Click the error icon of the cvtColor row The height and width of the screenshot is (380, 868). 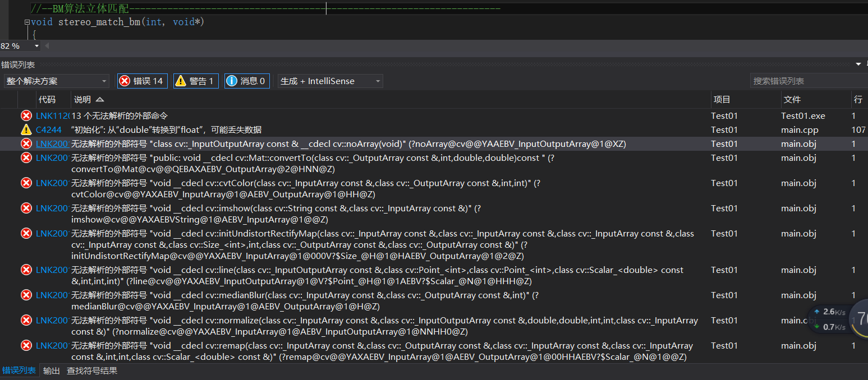click(26, 183)
